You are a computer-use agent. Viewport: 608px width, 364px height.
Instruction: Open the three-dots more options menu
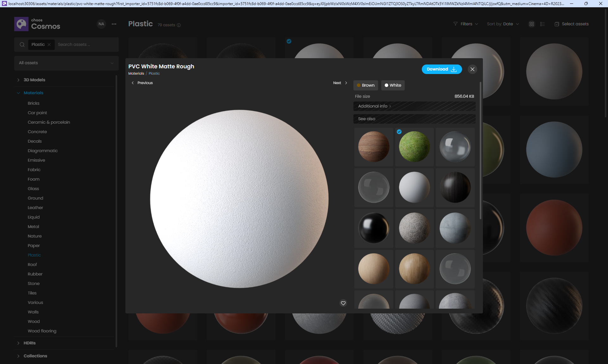point(114,24)
